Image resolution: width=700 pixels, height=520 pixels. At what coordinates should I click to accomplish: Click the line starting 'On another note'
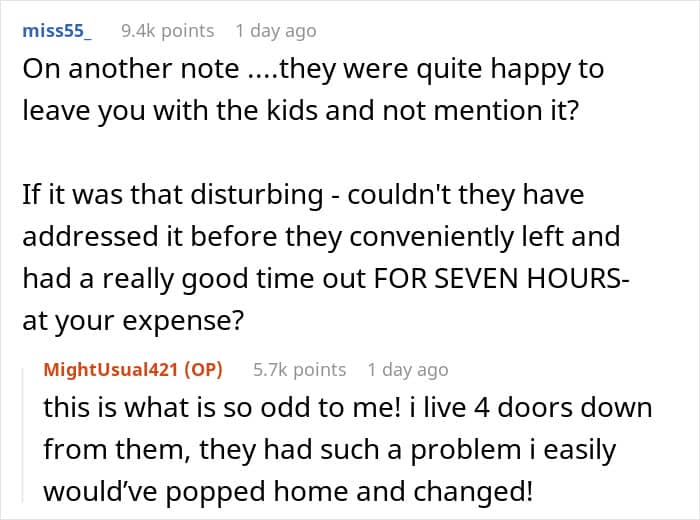[313, 70]
